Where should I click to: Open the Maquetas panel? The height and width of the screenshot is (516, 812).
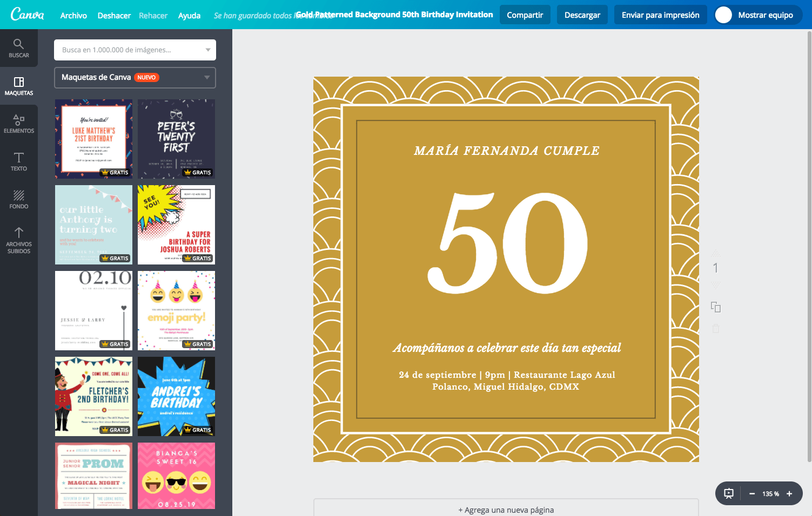19,85
